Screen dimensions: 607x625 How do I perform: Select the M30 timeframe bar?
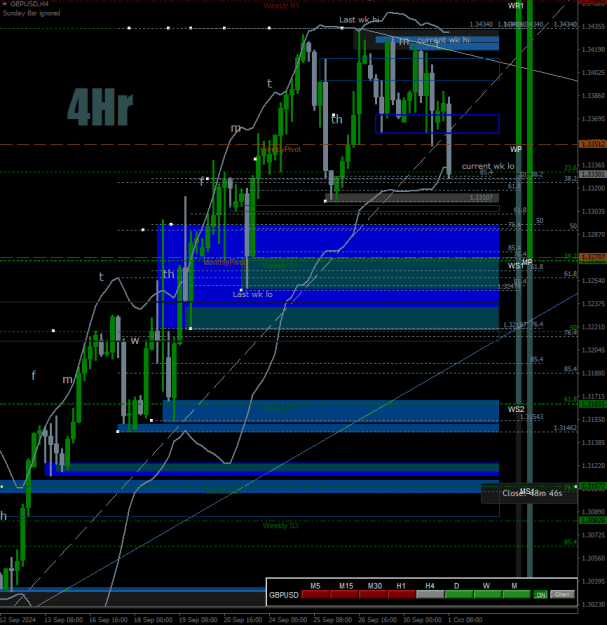click(x=373, y=595)
